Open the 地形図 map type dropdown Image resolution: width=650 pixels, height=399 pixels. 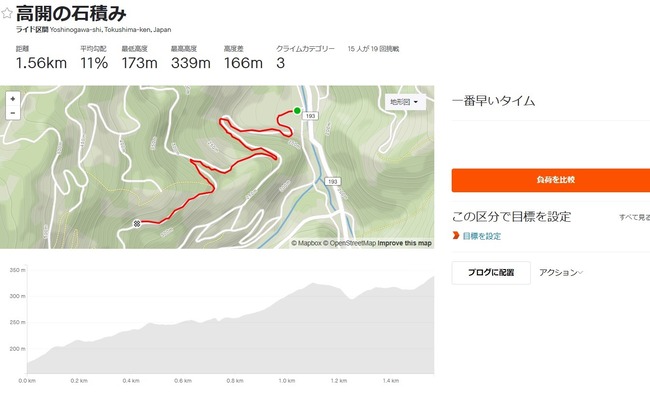click(x=404, y=102)
